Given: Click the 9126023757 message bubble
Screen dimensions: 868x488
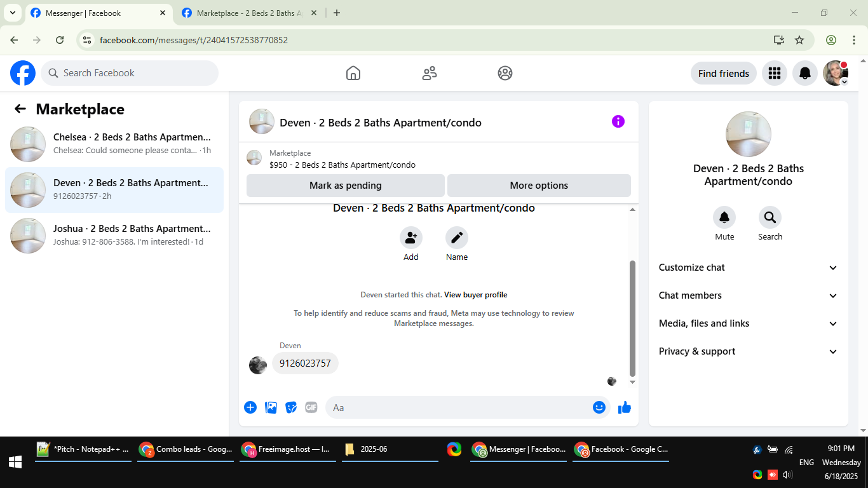Looking at the screenshot, I should click(x=305, y=363).
